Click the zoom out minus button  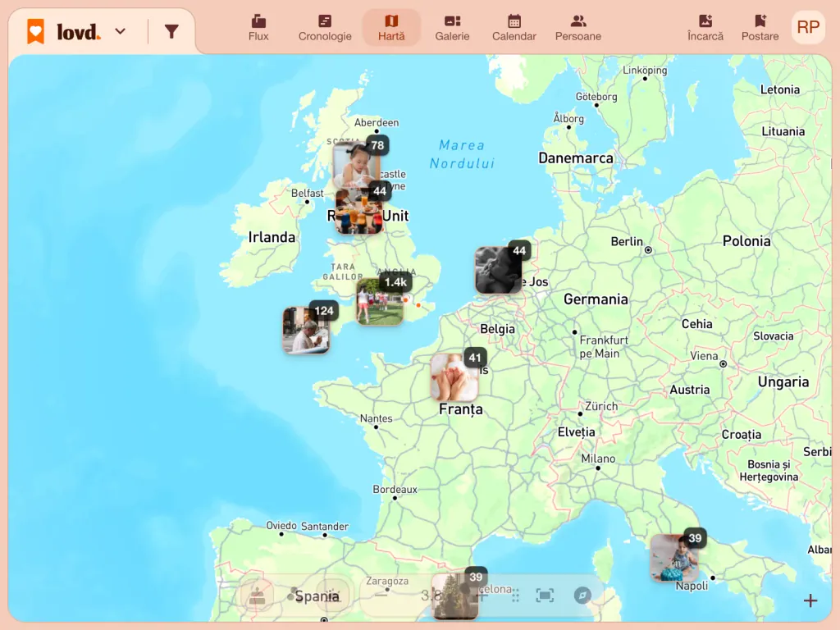pos(381,596)
